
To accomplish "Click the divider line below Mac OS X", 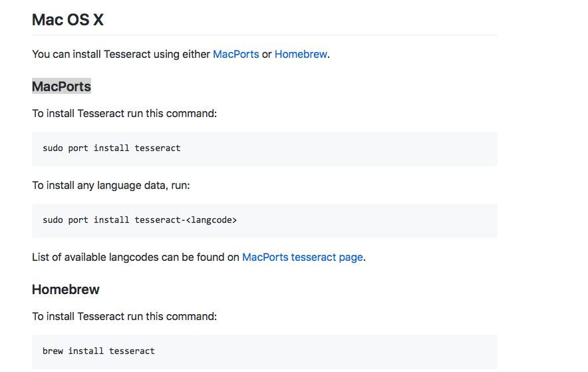I will (265, 35).
